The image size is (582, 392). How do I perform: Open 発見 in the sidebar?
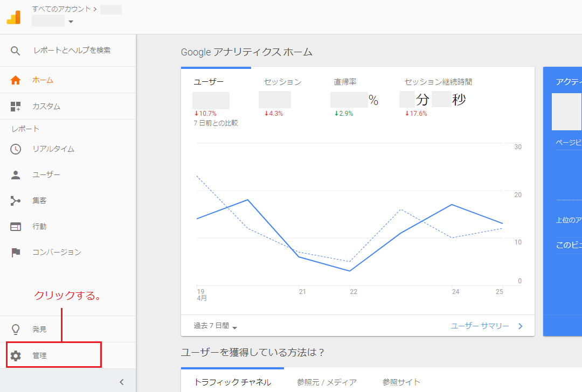pyautogui.click(x=68, y=330)
